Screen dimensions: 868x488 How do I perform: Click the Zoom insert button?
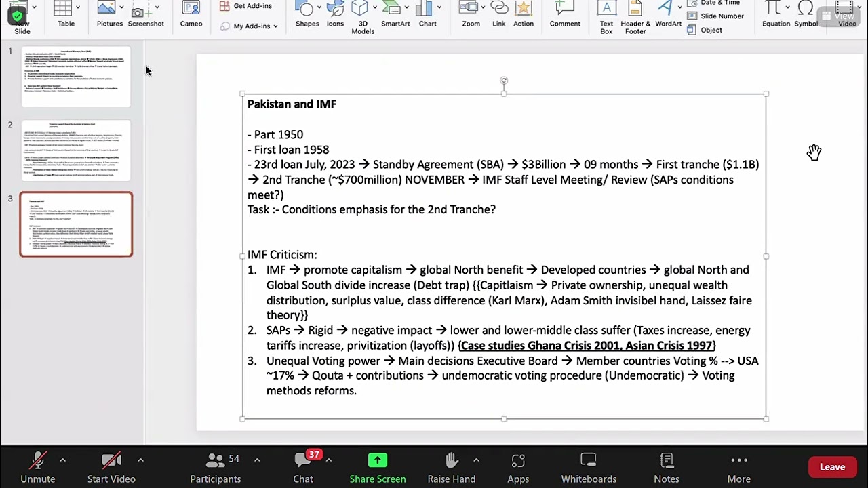(471, 14)
